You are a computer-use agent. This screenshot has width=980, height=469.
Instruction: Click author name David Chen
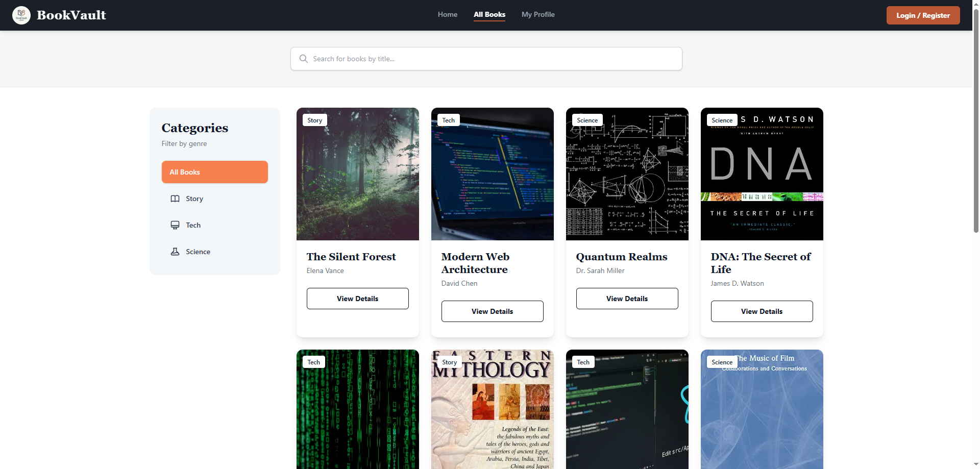pos(459,283)
